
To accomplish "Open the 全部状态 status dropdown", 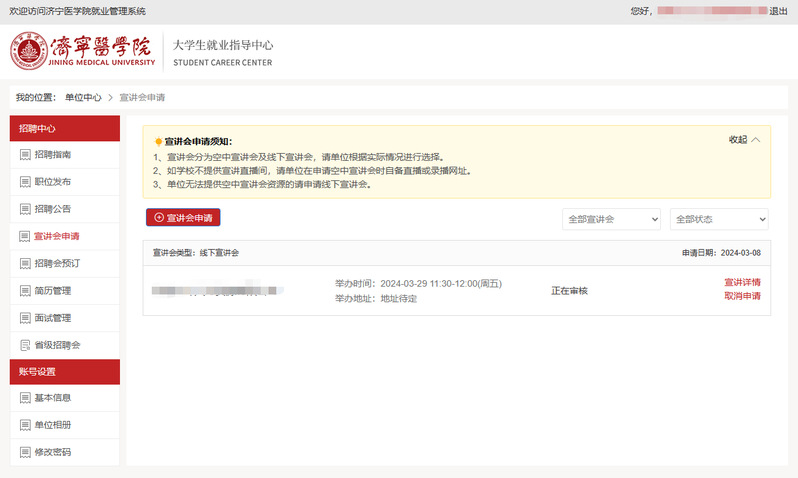I will pos(719,219).
